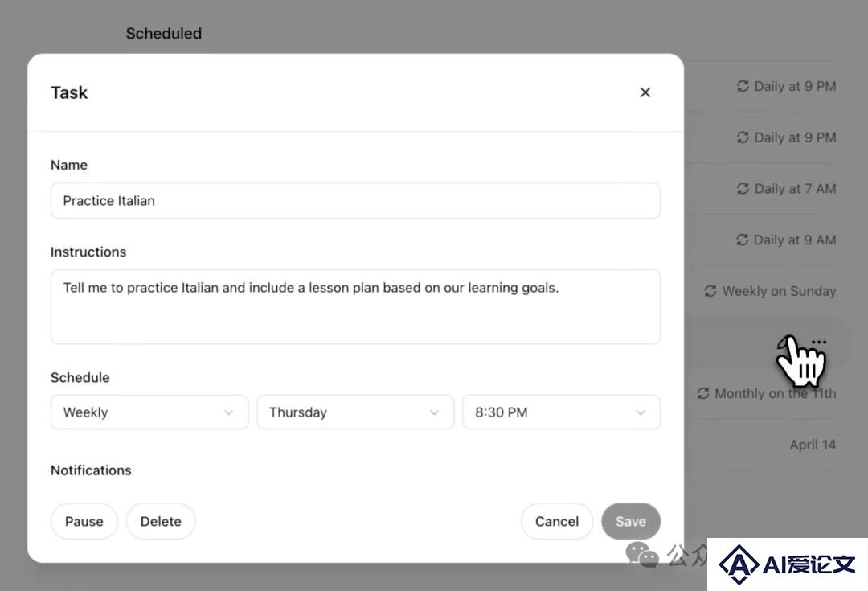Click the repeat icon beside Daily at 7 AM
The image size is (868, 591).
tap(743, 189)
